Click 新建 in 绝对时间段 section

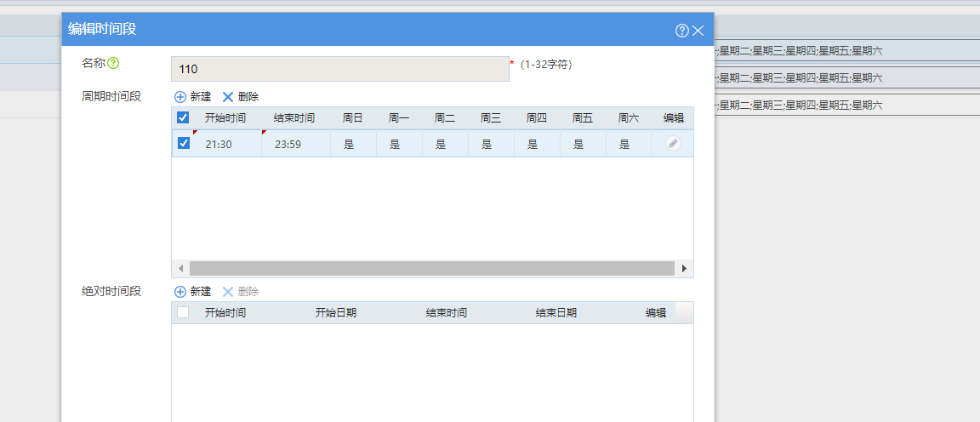point(192,292)
